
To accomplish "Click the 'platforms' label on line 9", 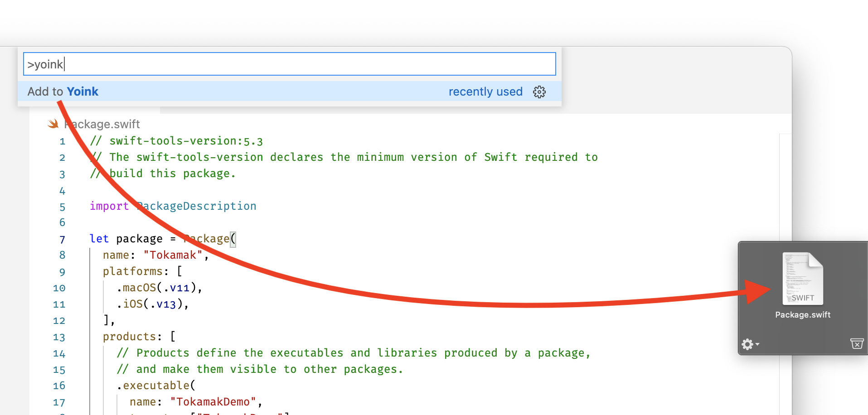I will pyautogui.click(x=132, y=271).
